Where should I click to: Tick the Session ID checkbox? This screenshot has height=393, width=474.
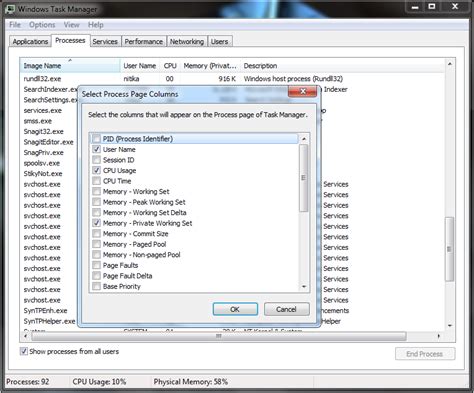click(x=96, y=160)
